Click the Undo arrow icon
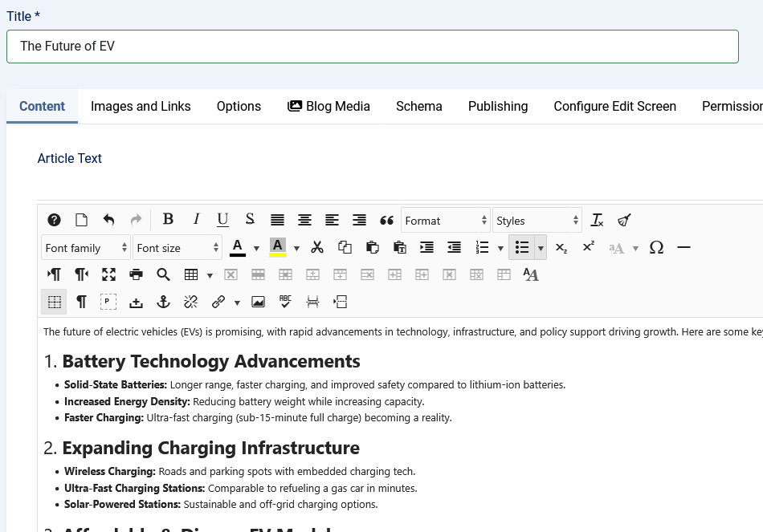This screenshot has height=532, width=763. 108,220
